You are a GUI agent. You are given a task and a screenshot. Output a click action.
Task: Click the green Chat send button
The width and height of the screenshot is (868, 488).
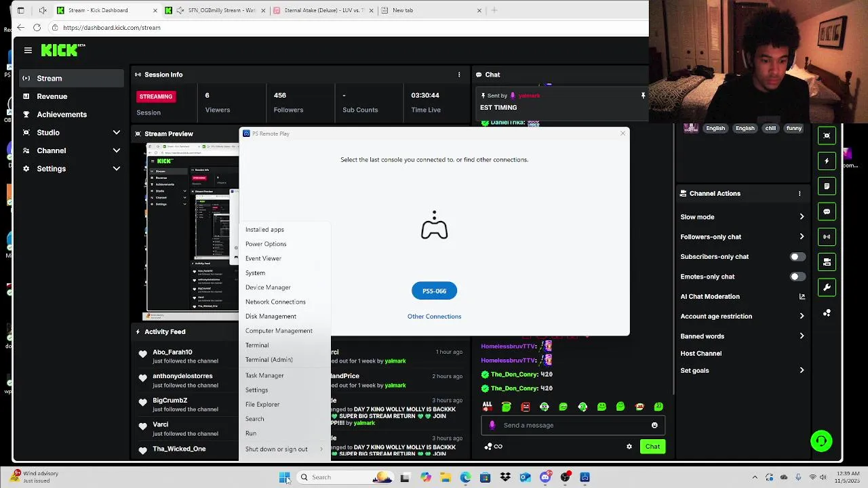pos(652,446)
